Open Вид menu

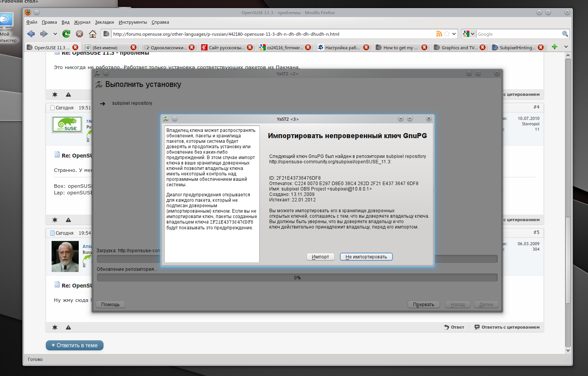click(66, 22)
